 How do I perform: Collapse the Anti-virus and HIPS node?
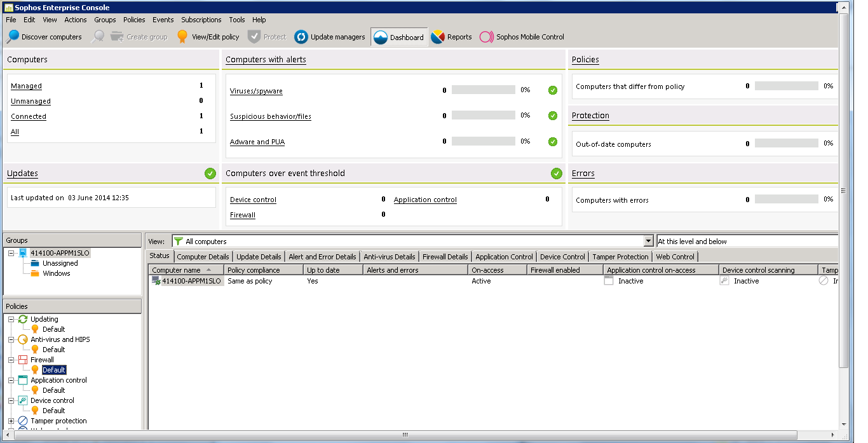click(x=11, y=339)
